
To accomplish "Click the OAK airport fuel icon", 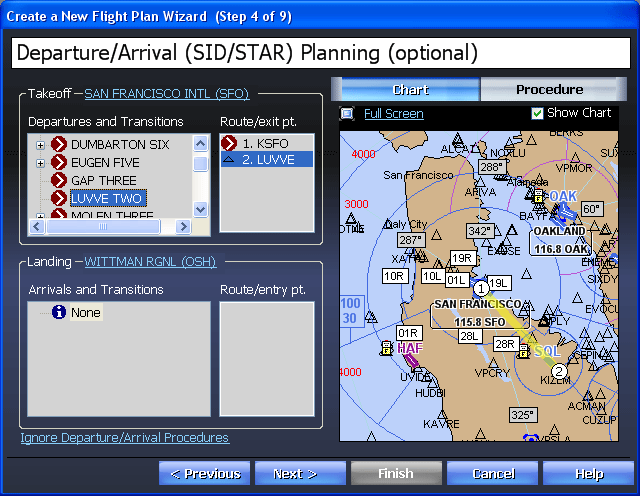I will click(x=539, y=196).
